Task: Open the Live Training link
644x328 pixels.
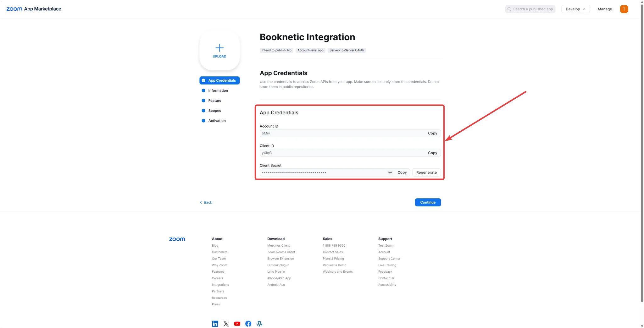Action: click(x=387, y=265)
